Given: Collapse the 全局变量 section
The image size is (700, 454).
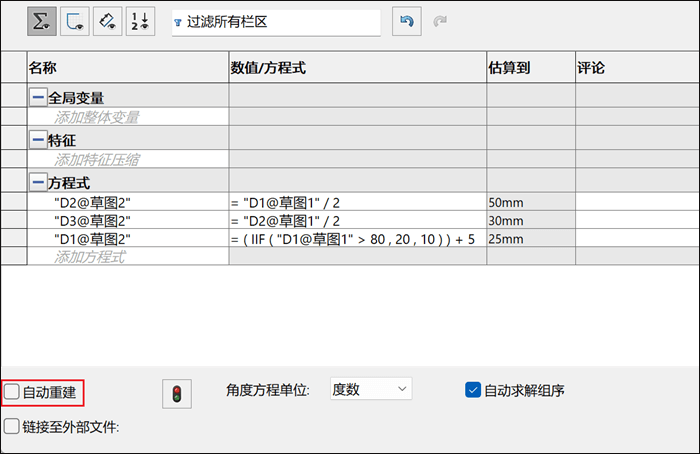Looking at the screenshot, I should (x=38, y=97).
